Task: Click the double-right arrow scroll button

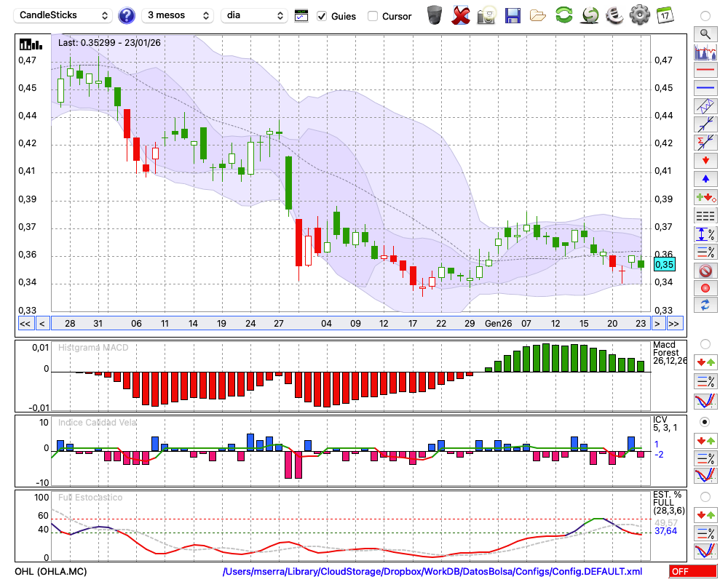Action: pos(674,323)
